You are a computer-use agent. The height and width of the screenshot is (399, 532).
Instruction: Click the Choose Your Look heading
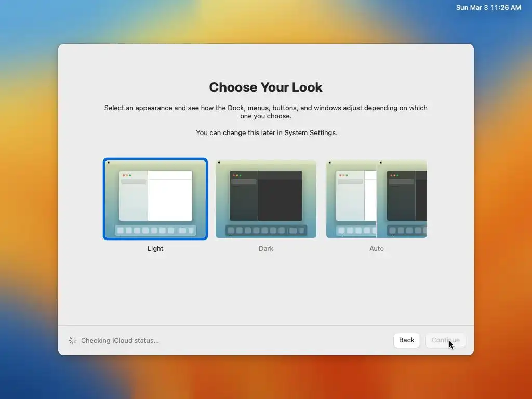[265, 87]
